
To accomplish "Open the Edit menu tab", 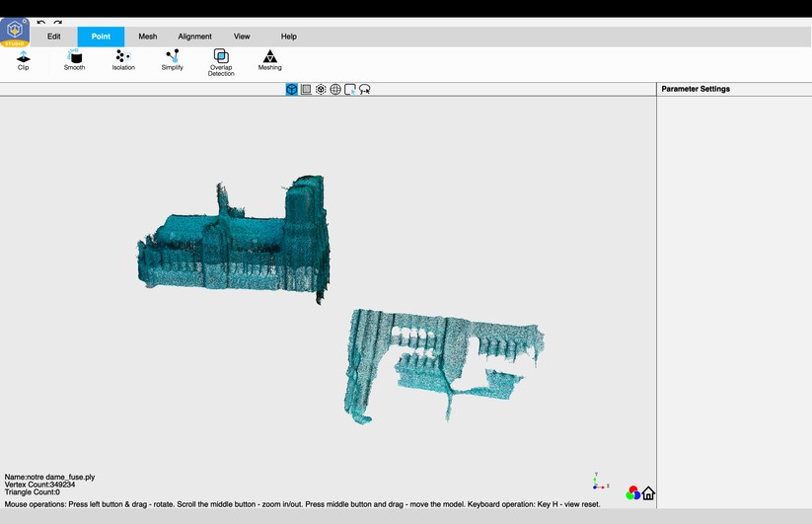I will [54, 37].
